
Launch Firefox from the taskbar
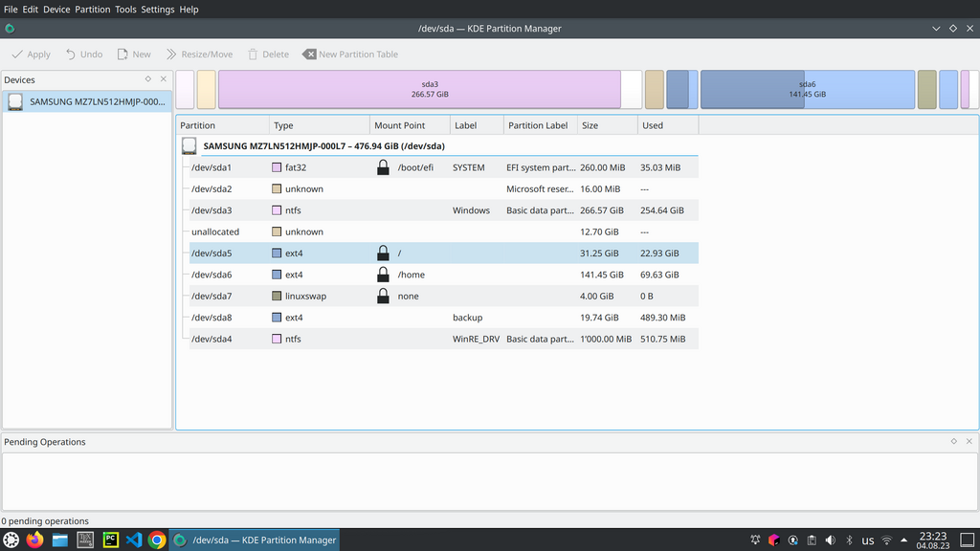[35, 540]
